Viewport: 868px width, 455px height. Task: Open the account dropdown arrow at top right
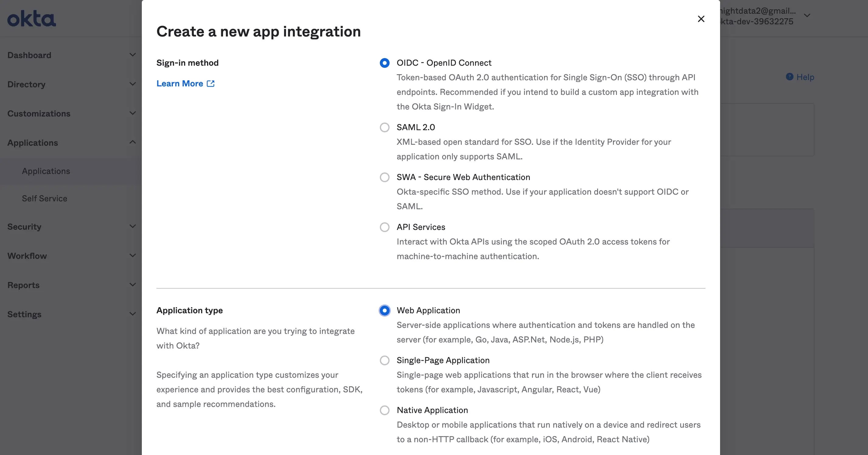click(807, 16)
